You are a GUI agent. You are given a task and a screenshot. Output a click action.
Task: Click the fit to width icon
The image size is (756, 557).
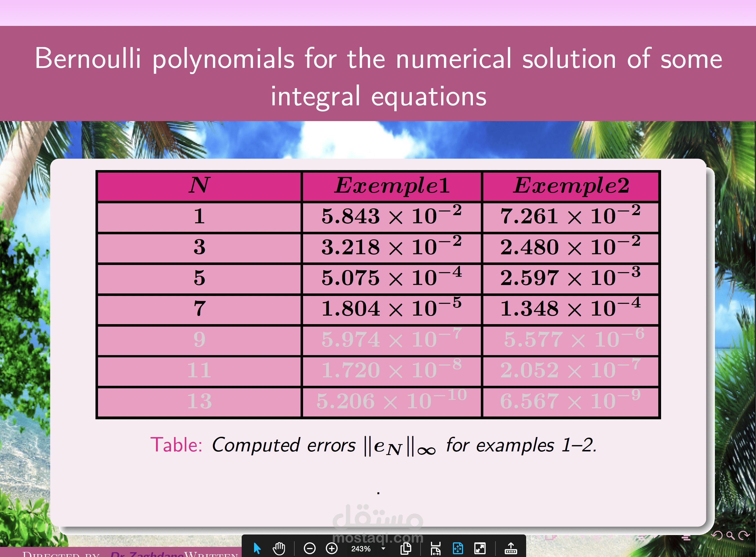[x=435, y=548]
